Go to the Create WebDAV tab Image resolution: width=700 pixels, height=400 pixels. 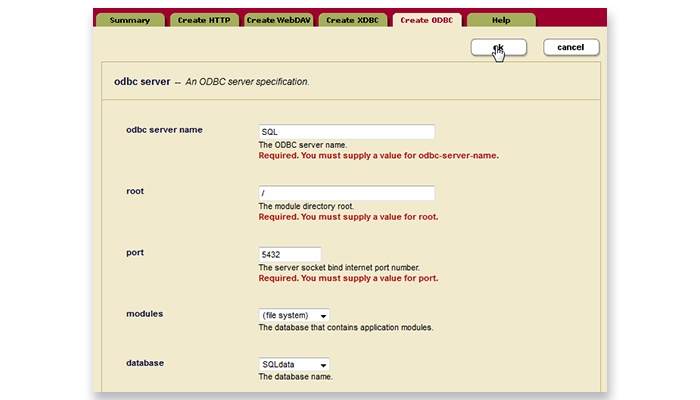point(279,20)
